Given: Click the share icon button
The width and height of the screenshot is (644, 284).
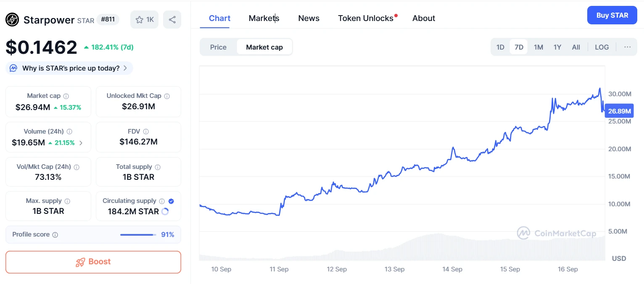Looking at the screenshot, I should (x=172, y=20).
